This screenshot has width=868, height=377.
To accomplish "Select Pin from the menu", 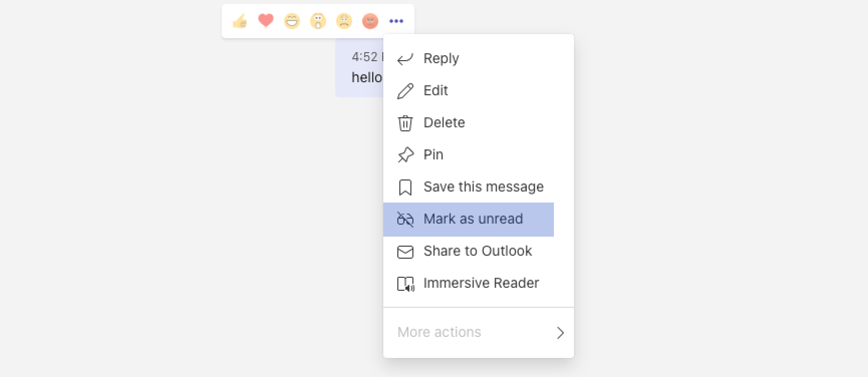I will point(433,154).
